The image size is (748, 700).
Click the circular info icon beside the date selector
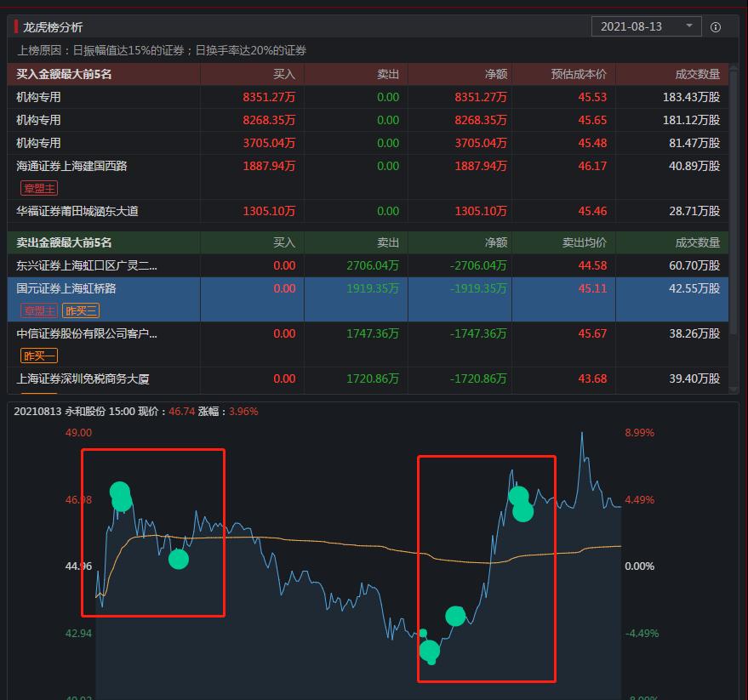pos(716,26)
